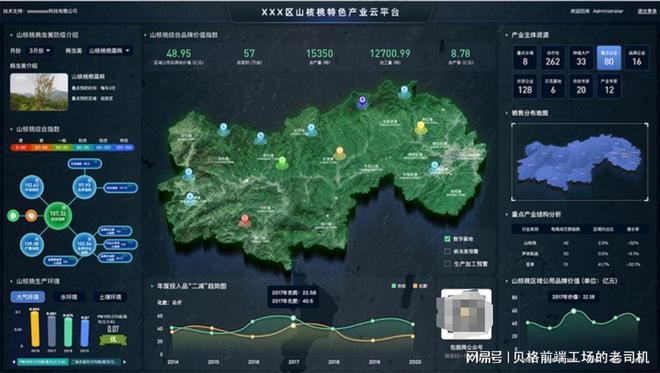Click the 退出登录 logout link

tap(647, 11)
